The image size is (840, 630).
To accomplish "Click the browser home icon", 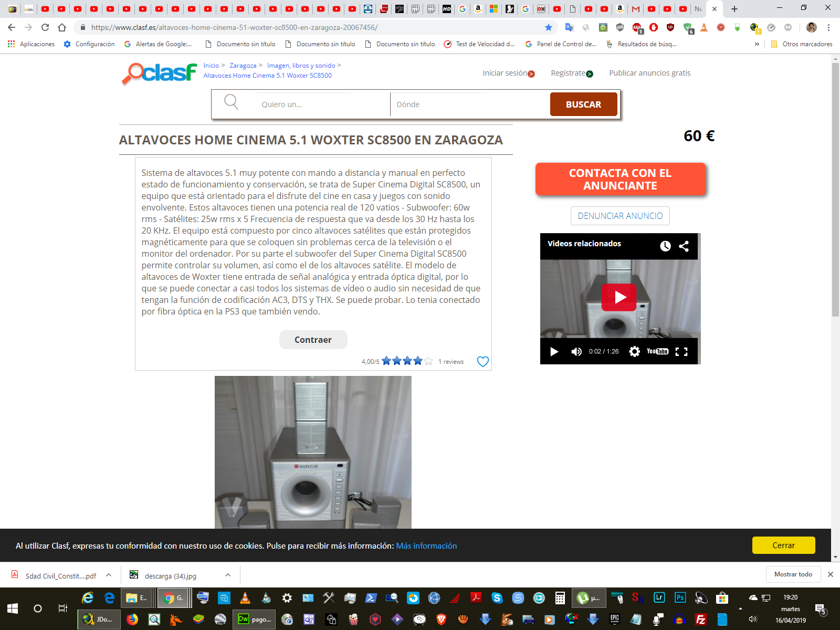I will pyautogui.click(x=62, y=27).
